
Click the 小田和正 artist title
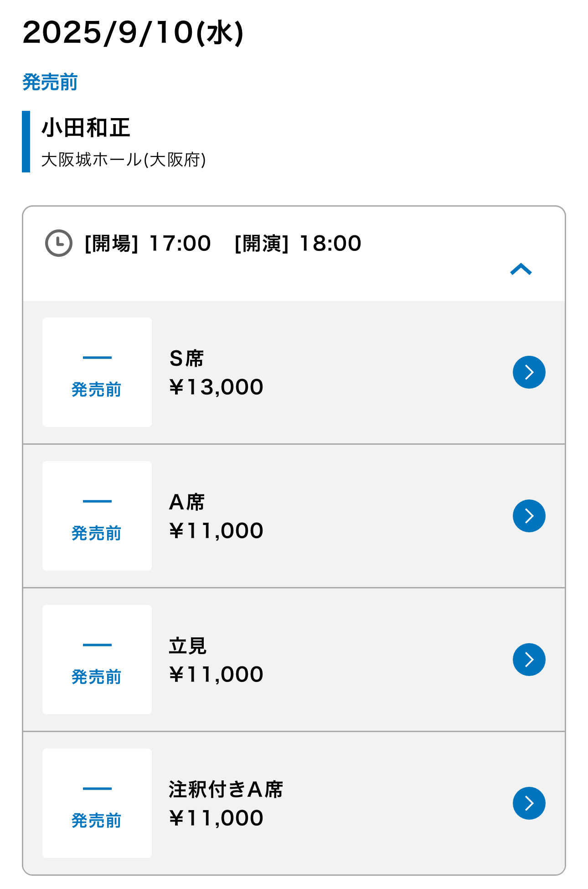coord(86,128)
